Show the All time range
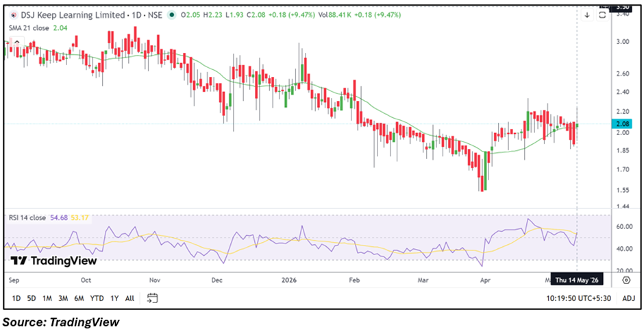Screen dimensions: 644x334 click(129, 298)
